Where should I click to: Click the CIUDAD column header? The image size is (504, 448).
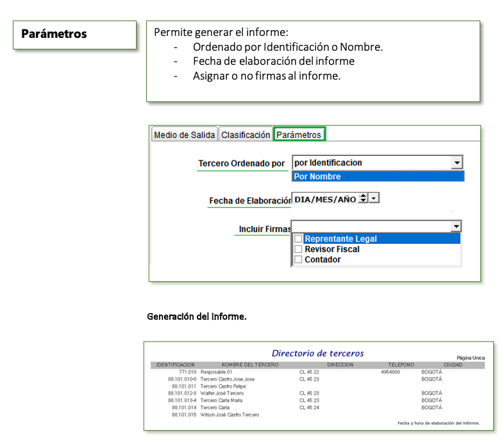click(453, 365)
